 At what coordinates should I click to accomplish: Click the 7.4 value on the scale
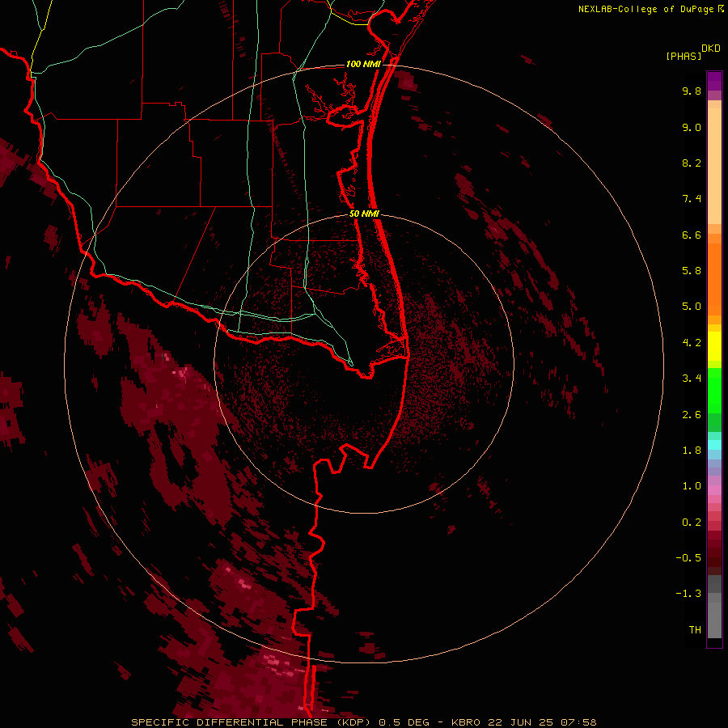click(x=692, y=199)
